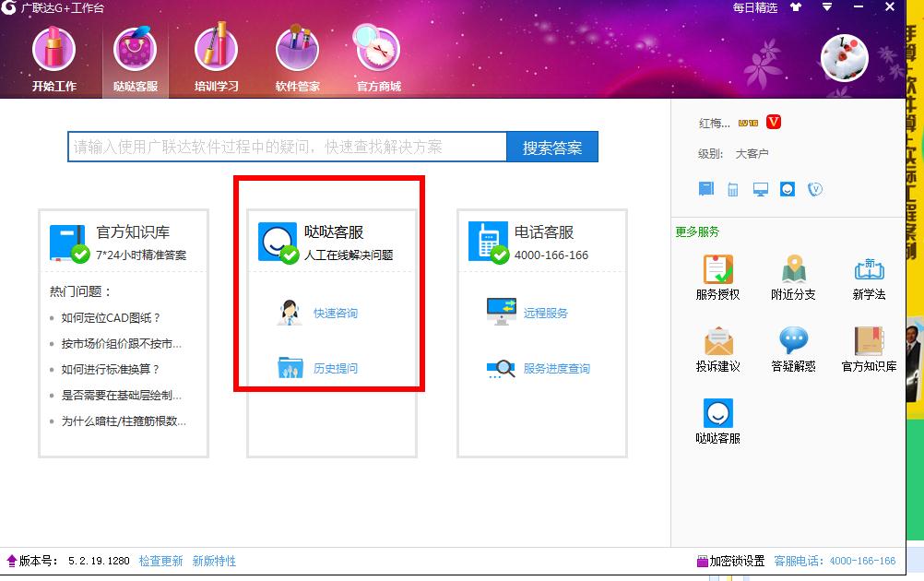Open hot question 为什么暗柱/柱箍筋根数...
This screenshot has width=924, height=581.
(x=124, y=421)
